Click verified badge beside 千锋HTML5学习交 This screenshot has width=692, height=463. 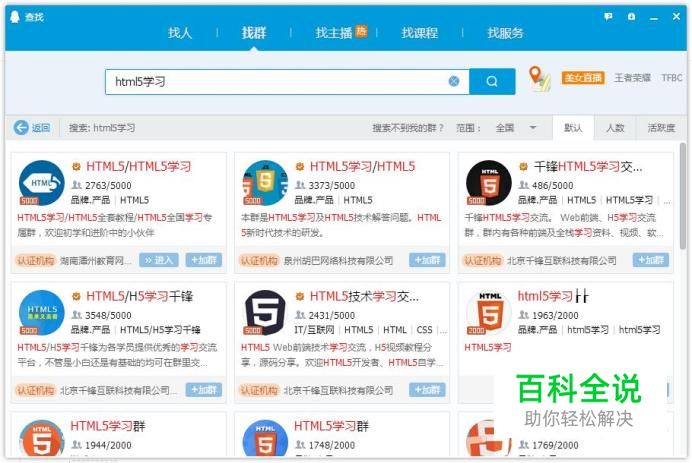(523, 166)
